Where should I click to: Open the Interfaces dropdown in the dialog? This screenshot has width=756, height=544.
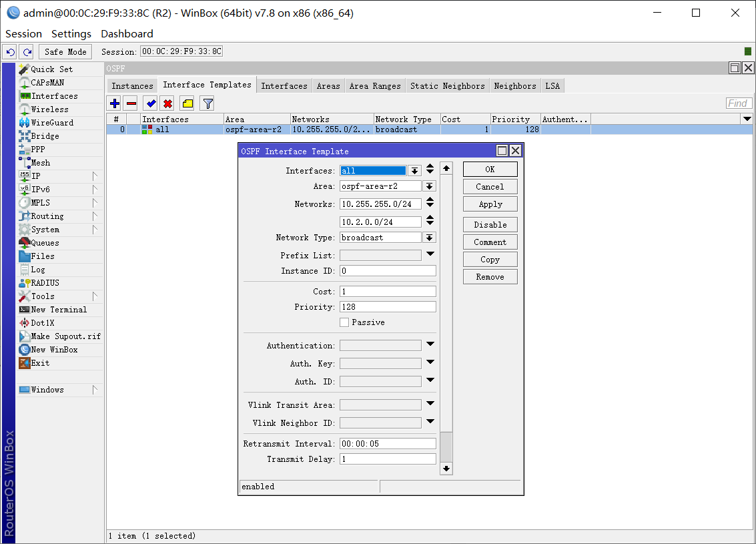pos(414,171)
